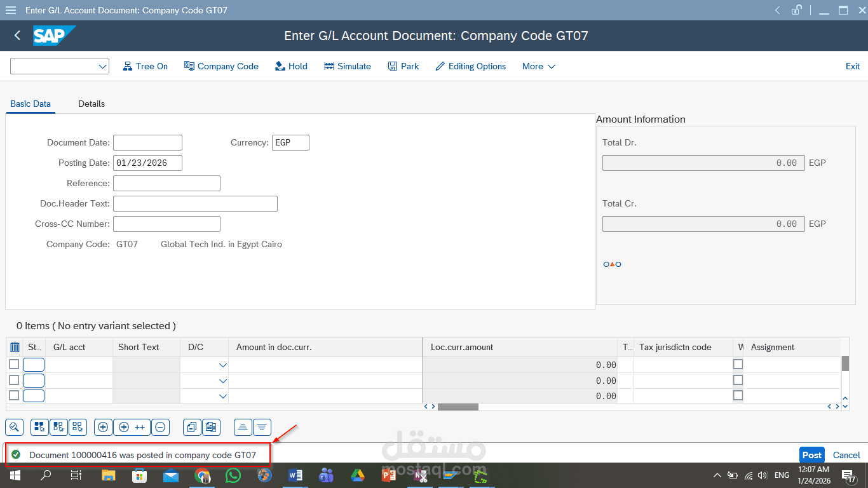
Task: Click the Cancel button
Action: point(846,455)
